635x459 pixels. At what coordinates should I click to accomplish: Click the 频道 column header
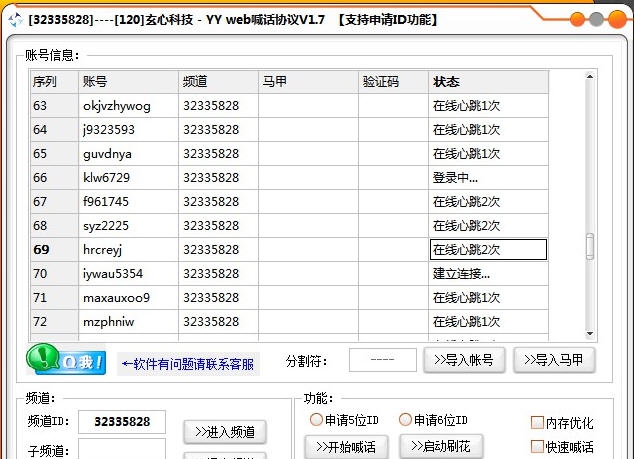pyautogui.click(x=218, y=82)
